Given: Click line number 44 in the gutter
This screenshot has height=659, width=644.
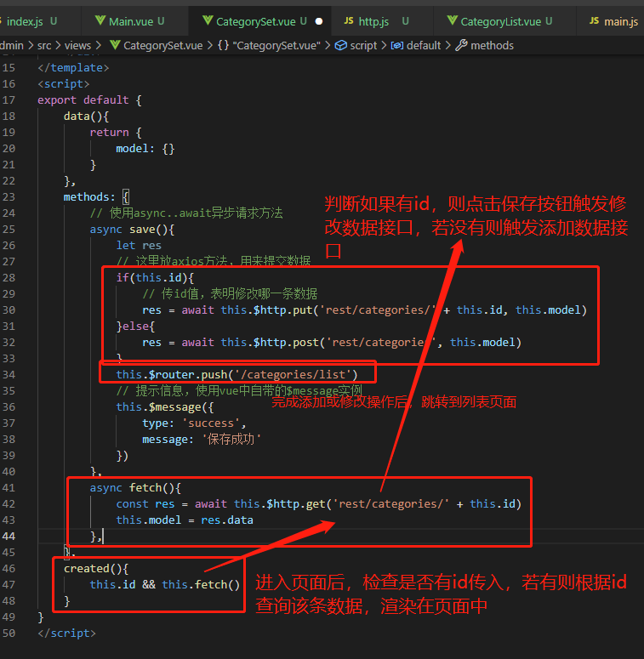Looking at the screenshot, I should [9, 537].
